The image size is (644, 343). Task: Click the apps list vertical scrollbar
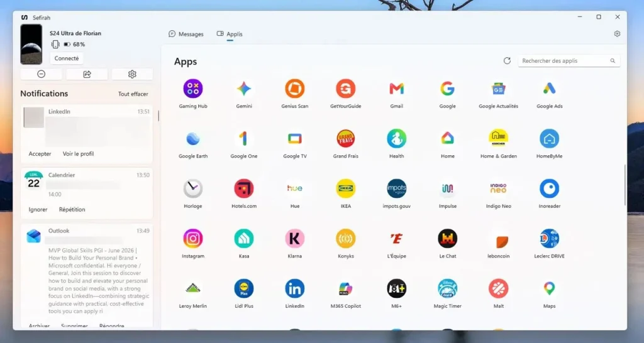coord(625,185)
